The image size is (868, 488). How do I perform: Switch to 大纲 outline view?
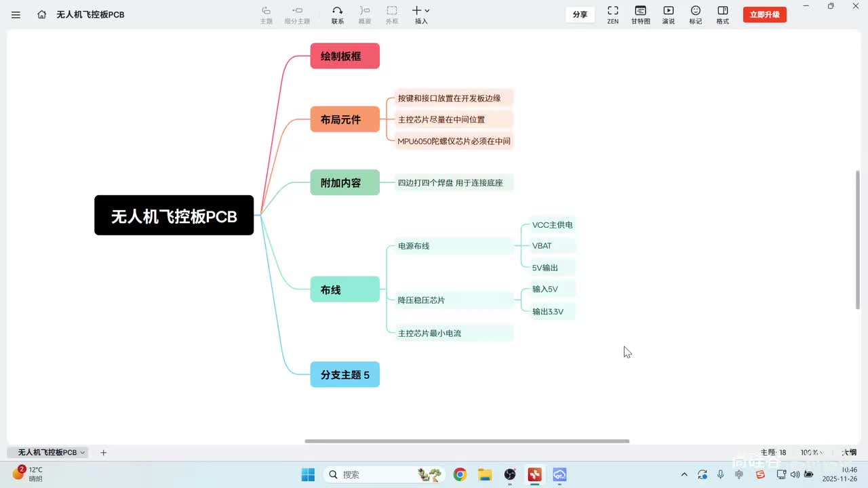tap(849, 452)
